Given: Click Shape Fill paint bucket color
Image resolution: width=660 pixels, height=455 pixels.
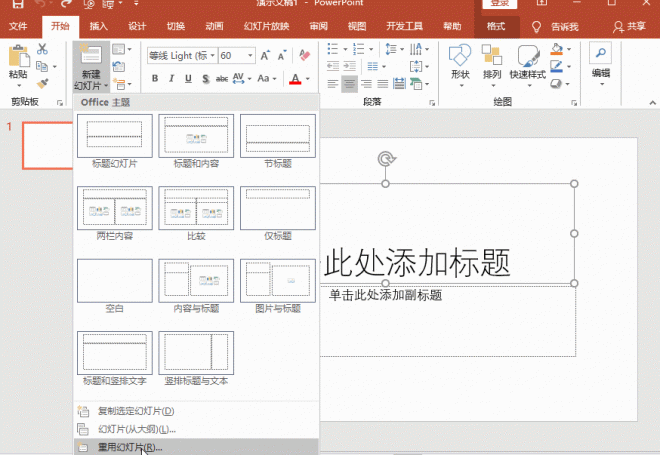Looking at the screenshot, I should click(556, 49).
